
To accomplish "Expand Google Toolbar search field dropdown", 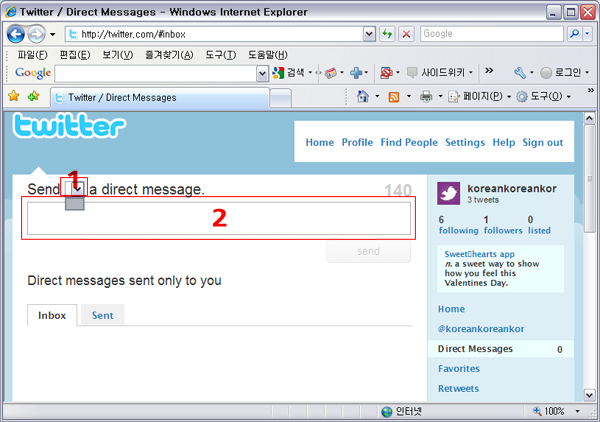I will [262, 74].
